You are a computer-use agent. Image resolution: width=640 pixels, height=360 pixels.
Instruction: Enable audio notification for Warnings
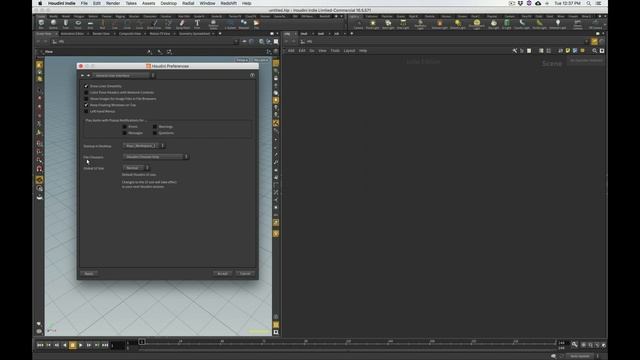[155, 127]
